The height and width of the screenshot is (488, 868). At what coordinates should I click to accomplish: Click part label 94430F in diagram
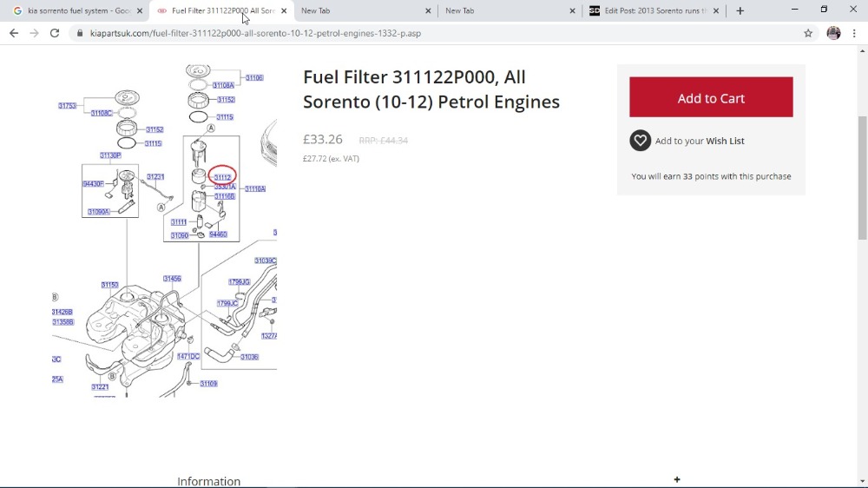[93, 184]
